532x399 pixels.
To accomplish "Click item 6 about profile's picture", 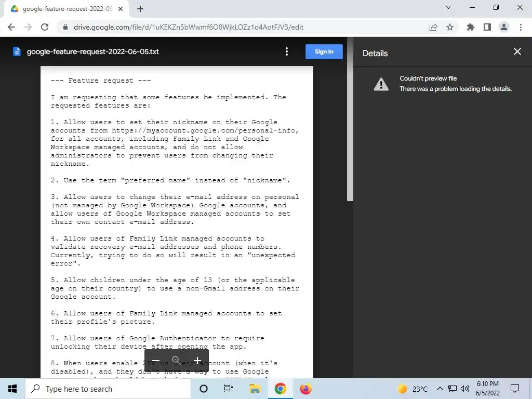I will [166, 317].
